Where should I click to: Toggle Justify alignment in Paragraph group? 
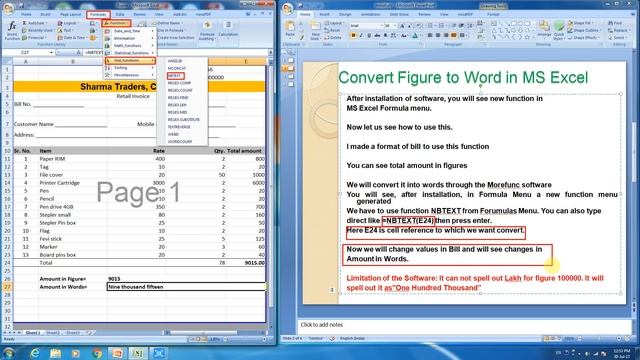[453, 36]
